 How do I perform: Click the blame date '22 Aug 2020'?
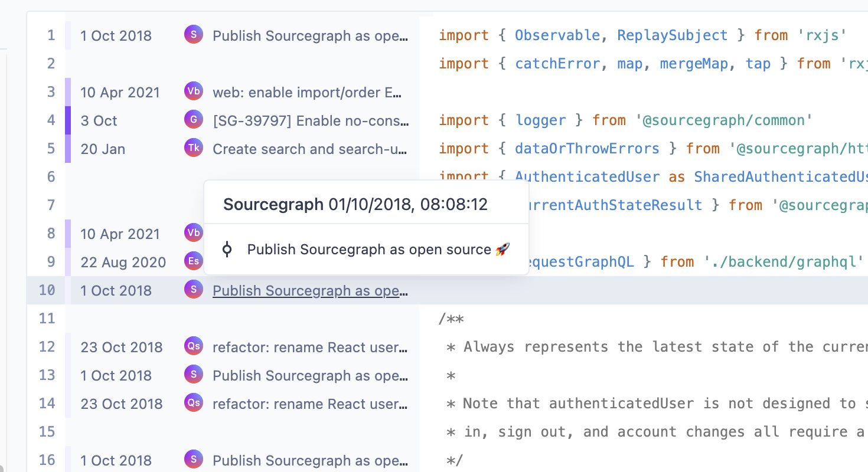[123, 263]
